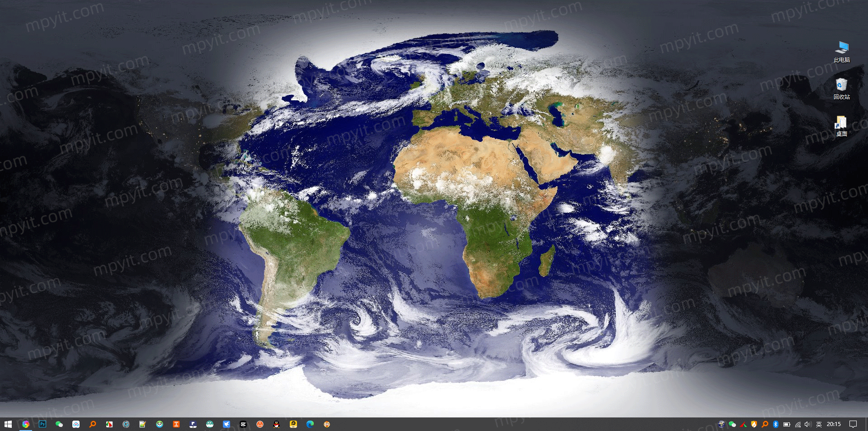
Task: Open WeChat from the taskbar
Action: tap(59, 424)
